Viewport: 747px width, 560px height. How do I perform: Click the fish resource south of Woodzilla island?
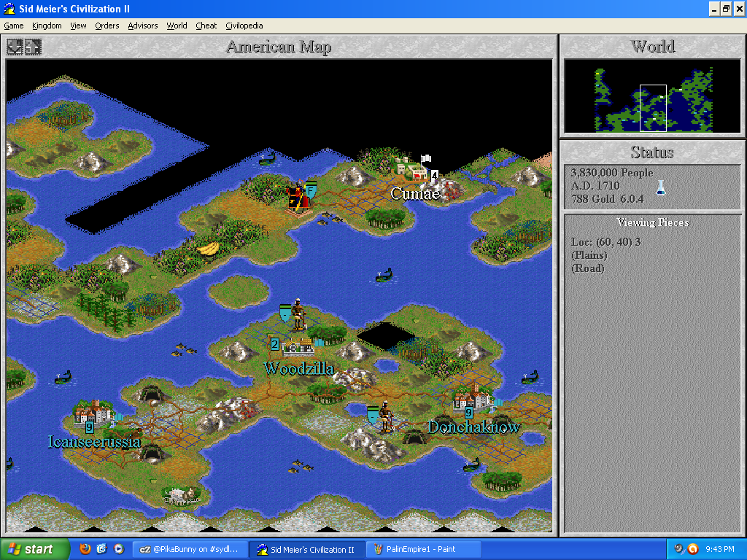click(x=301, y=466)
